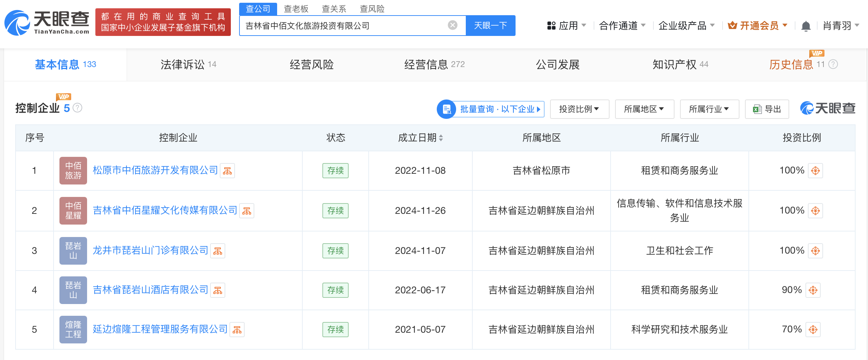Open notifications via the bell icon
Viewport: 868px width, 360px height.
[806, 26]
